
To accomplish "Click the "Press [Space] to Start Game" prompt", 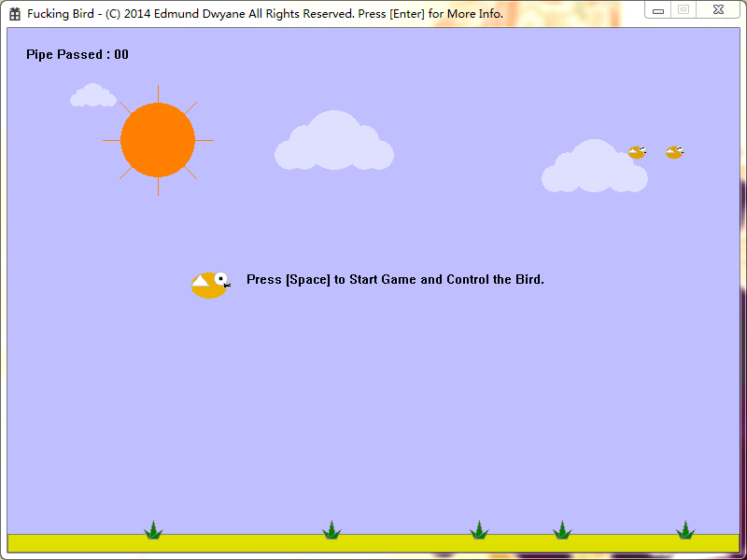I will click(x=395, y=279).
